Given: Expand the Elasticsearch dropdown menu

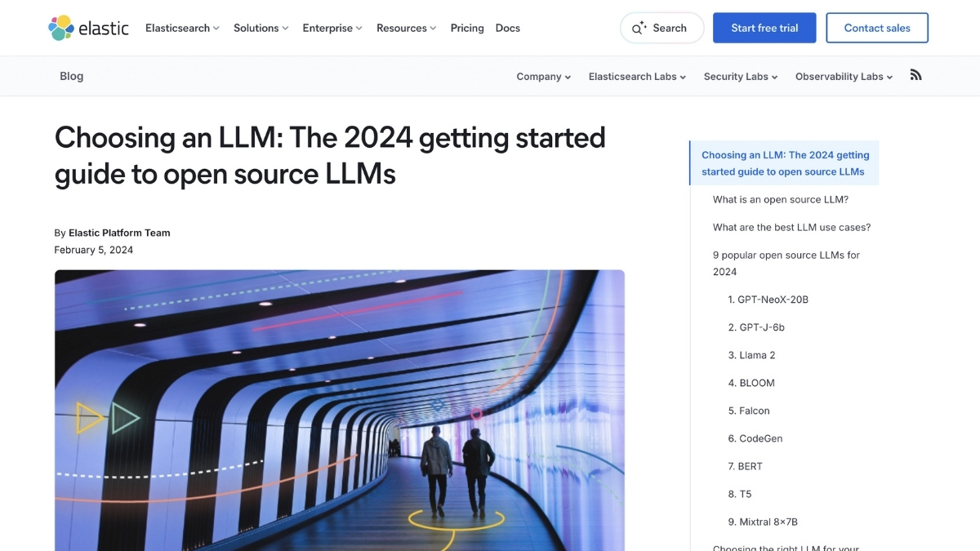Looking at the screenshot, I should coord(182,28).
